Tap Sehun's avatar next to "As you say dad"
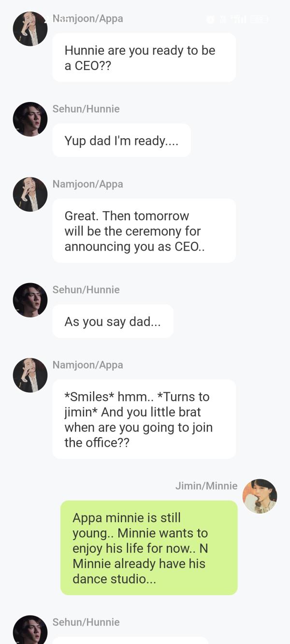This screenshot has height=644, width=290. [x=30, y=300]
